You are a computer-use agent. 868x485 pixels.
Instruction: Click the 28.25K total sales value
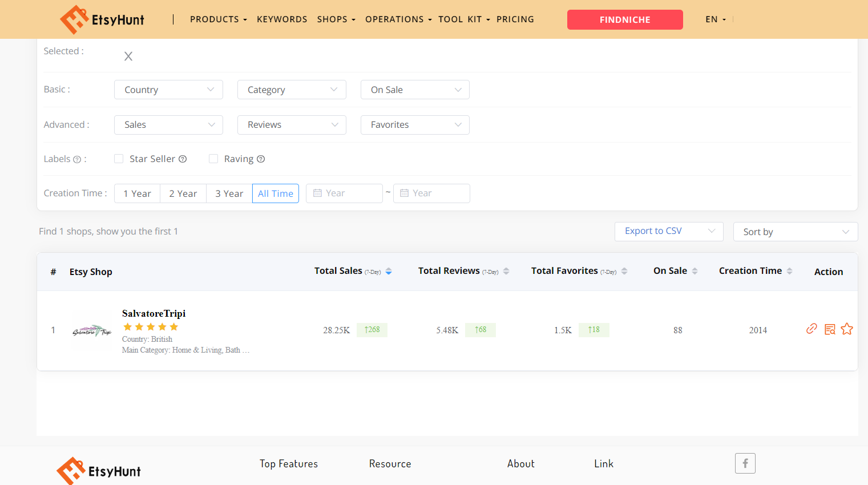(337, 330)
